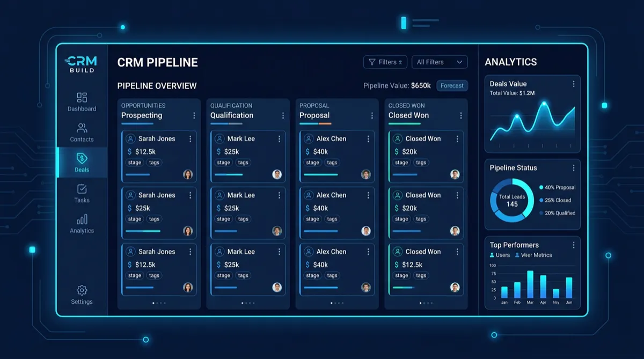This screenshot has width=644, height=359.
Task: Open the Qualification column options menu
Action: (283, 115)
